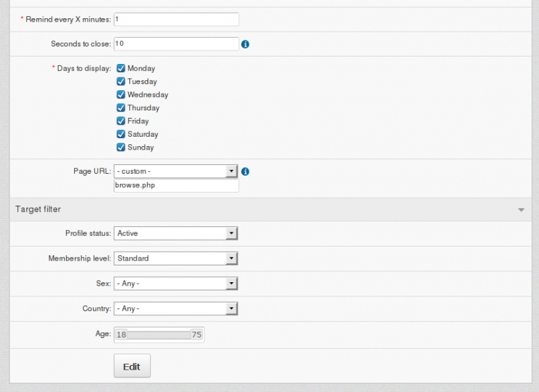
Task: Click the Age slider's maximum handle at 75
Action: click(197, 335)
